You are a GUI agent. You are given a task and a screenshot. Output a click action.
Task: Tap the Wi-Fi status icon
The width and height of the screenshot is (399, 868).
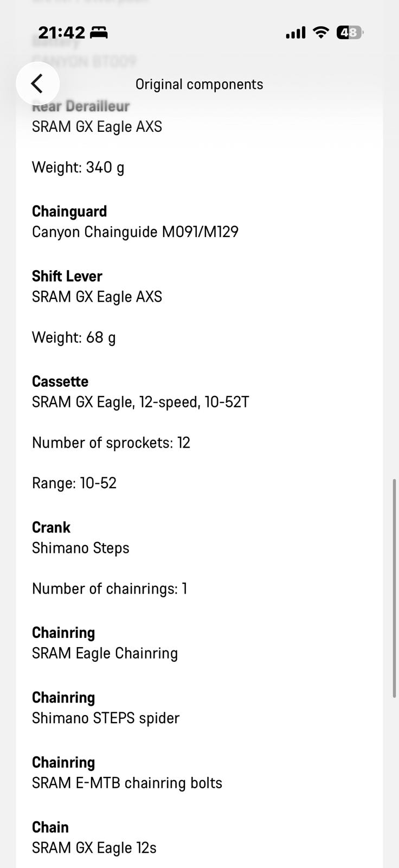[x=321, y=33]
